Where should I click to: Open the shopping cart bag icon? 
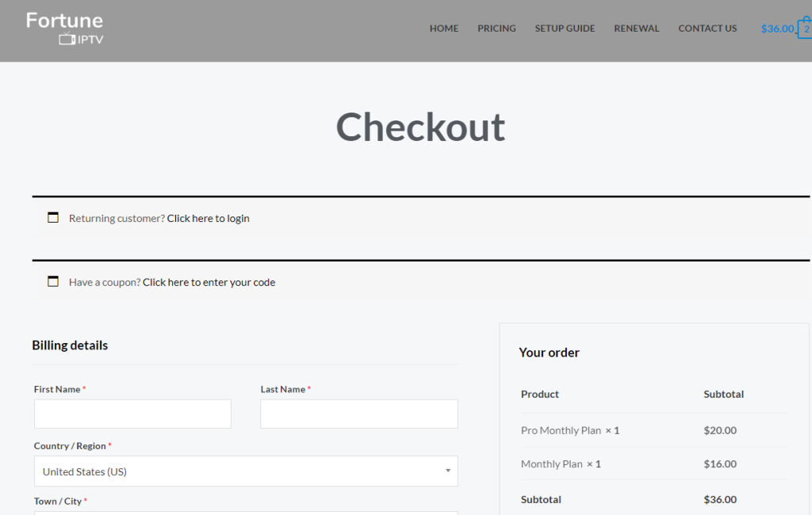coord(806,28)
